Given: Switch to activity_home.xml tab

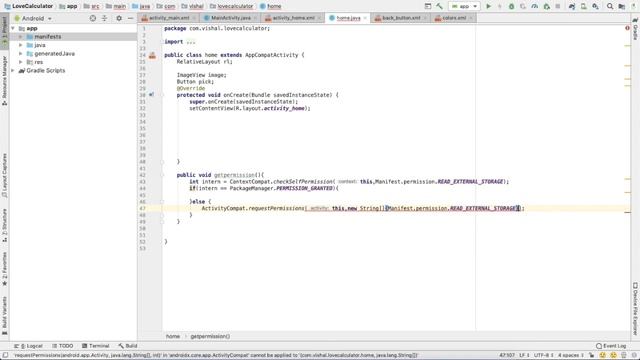Looking at the screenshot, I should tap(293, 18).
